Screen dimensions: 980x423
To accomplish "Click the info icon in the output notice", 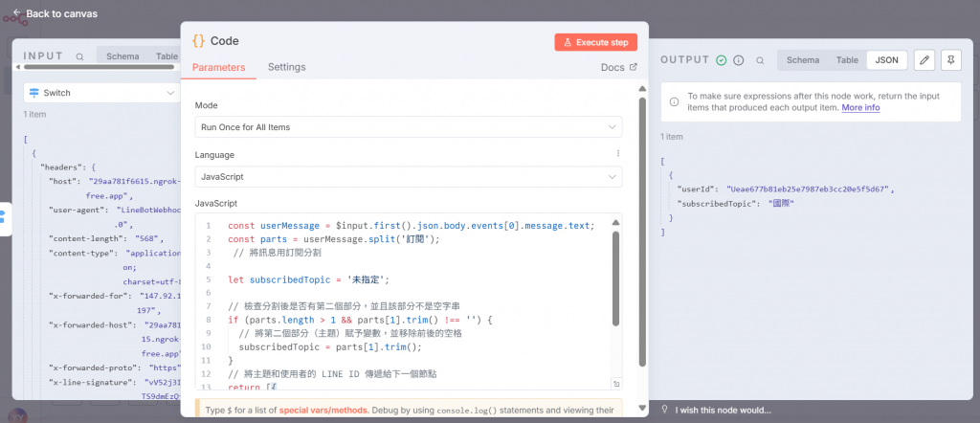I will (x=675, y=101).
